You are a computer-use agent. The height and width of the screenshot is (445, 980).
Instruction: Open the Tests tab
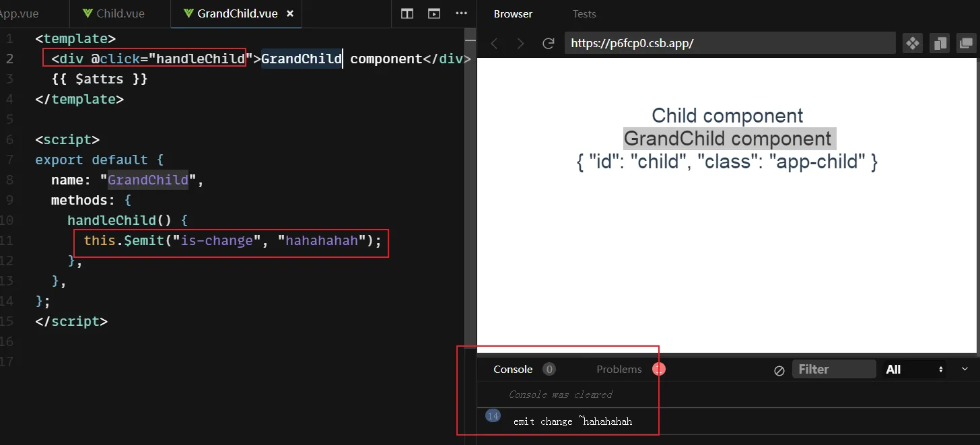pos(584,13)
